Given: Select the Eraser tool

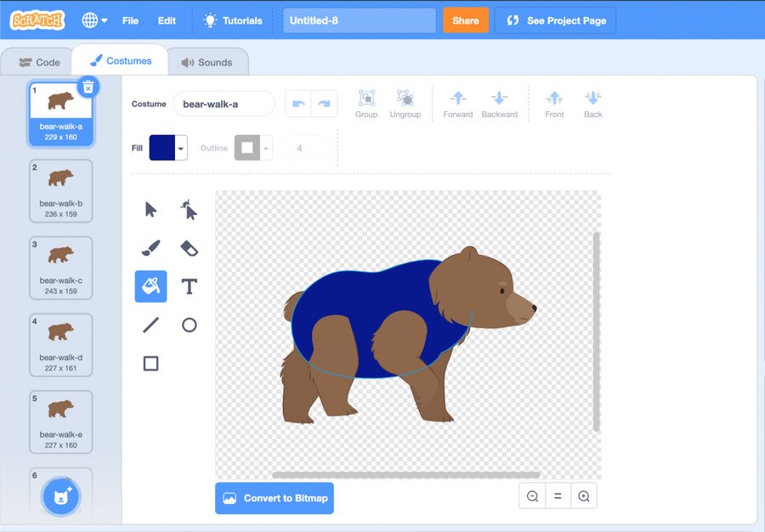Looking at the screenshot, I should (189, 248).
